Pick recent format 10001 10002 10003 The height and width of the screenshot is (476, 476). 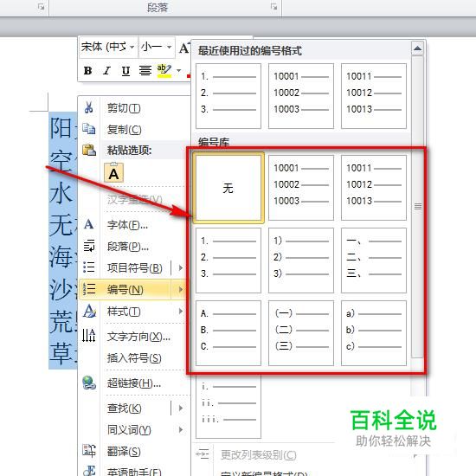click(x=301, y=96)
